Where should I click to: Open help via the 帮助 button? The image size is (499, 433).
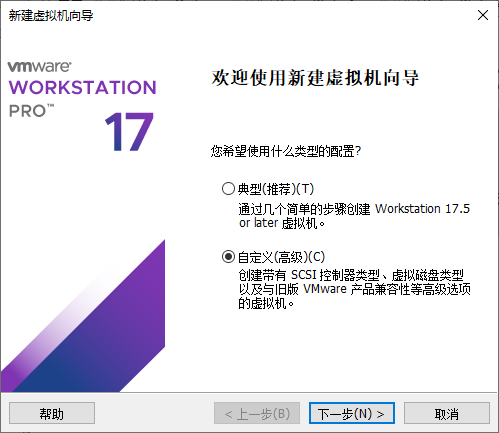[x=52, y=413]
